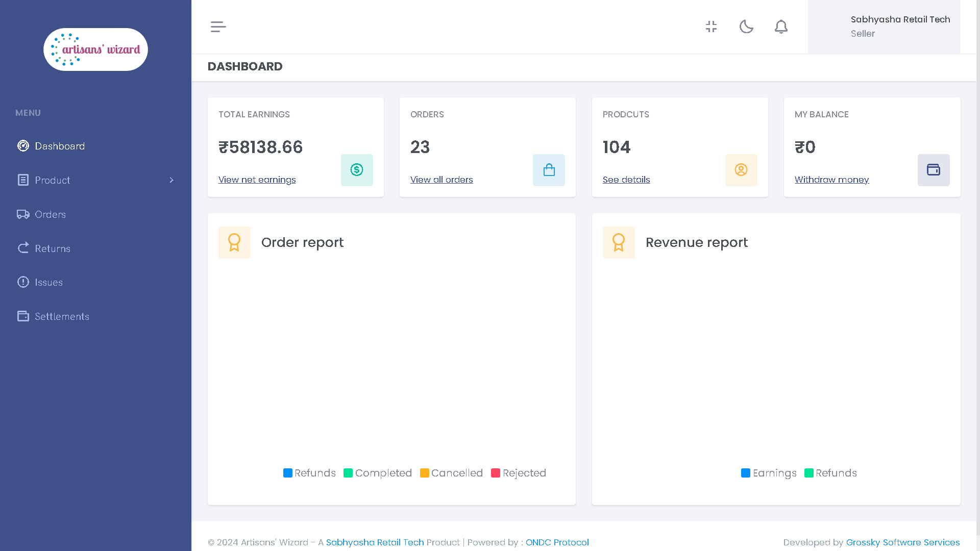Click the TOTAL EARNINGS card label
This screenshot has height=551, width=980.
[254, 114]
